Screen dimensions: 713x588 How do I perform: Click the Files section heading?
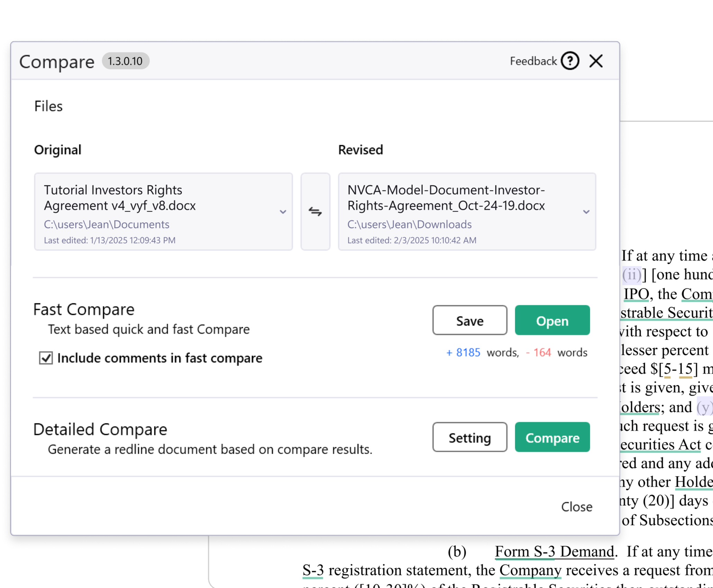tap(48, 106)
